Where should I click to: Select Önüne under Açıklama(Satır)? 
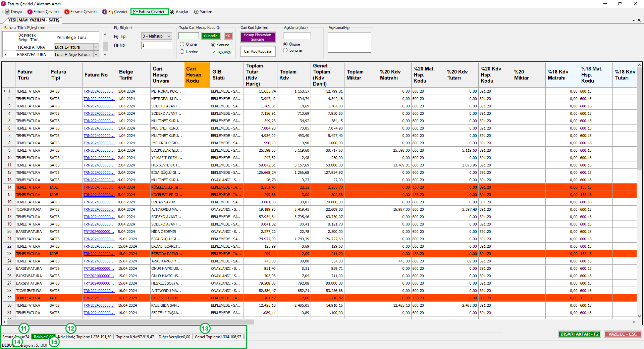point(292,44)
